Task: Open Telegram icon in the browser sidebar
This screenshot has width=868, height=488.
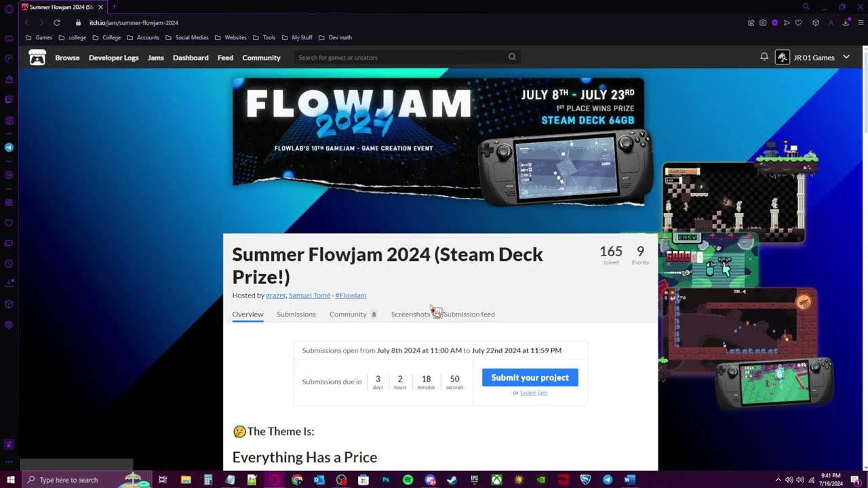Action: (9, 147)
